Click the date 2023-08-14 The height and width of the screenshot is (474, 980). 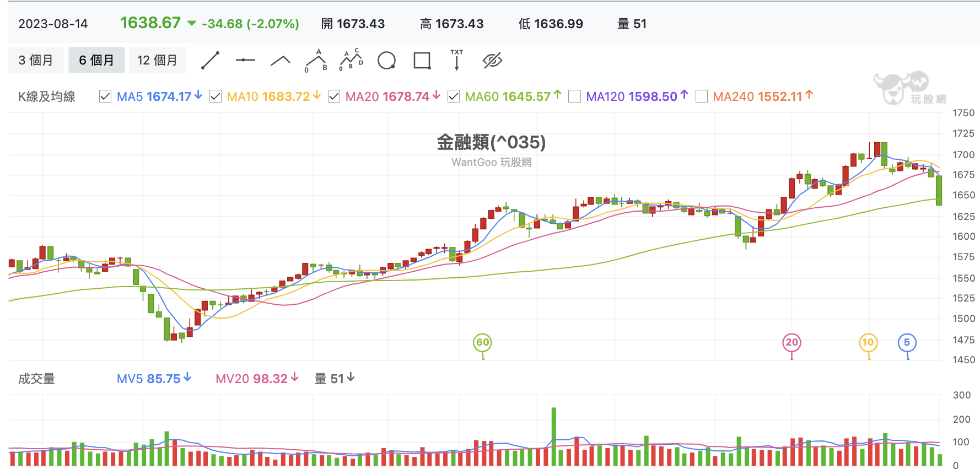coord(53,24)
